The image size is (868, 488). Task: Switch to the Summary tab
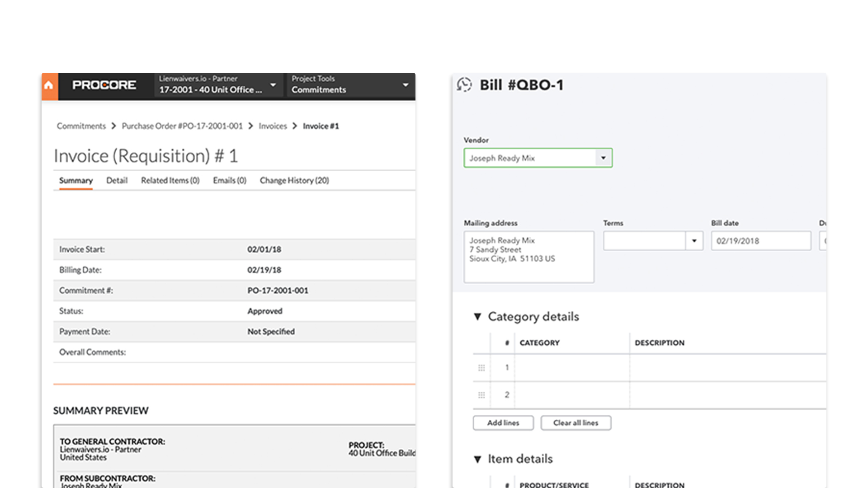(x=76, y=180)
